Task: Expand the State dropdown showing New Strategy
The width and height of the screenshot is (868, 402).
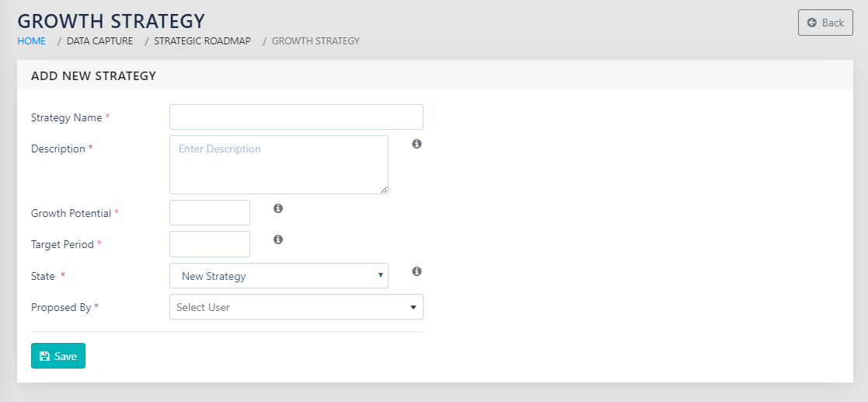Action: click(x=278, y=276)
